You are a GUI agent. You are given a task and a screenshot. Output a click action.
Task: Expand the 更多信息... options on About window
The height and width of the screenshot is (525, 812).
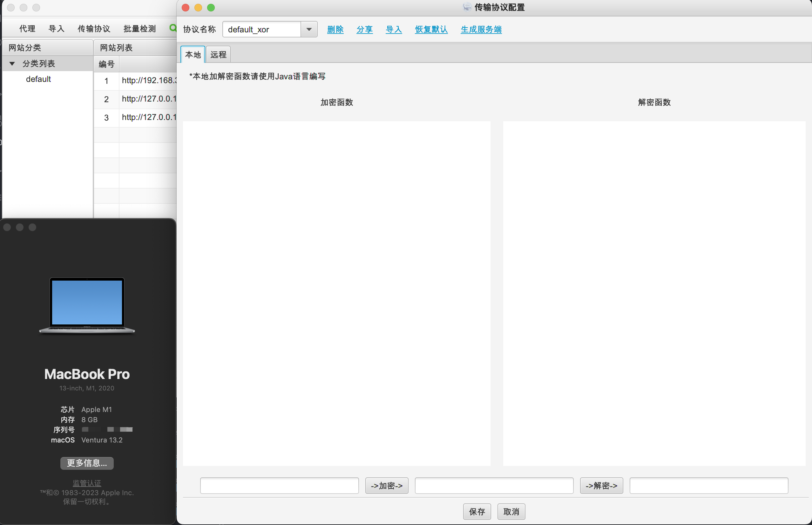click(87, 463)
